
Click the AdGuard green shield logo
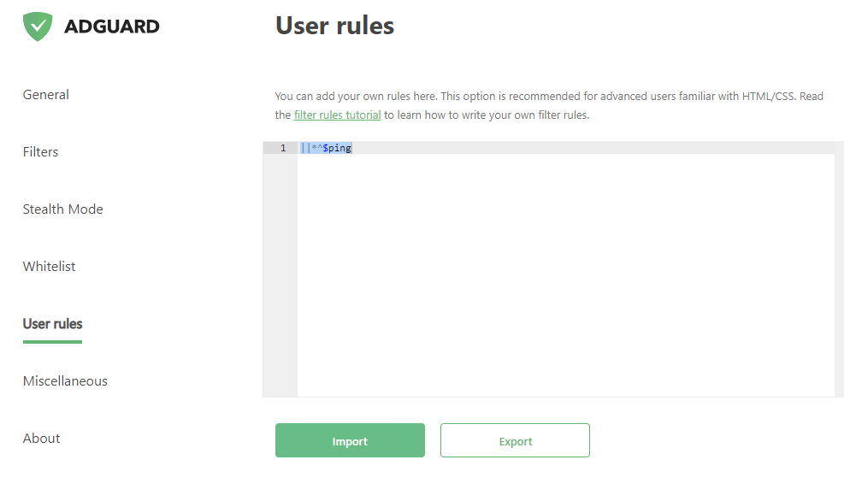coord(38,27)
